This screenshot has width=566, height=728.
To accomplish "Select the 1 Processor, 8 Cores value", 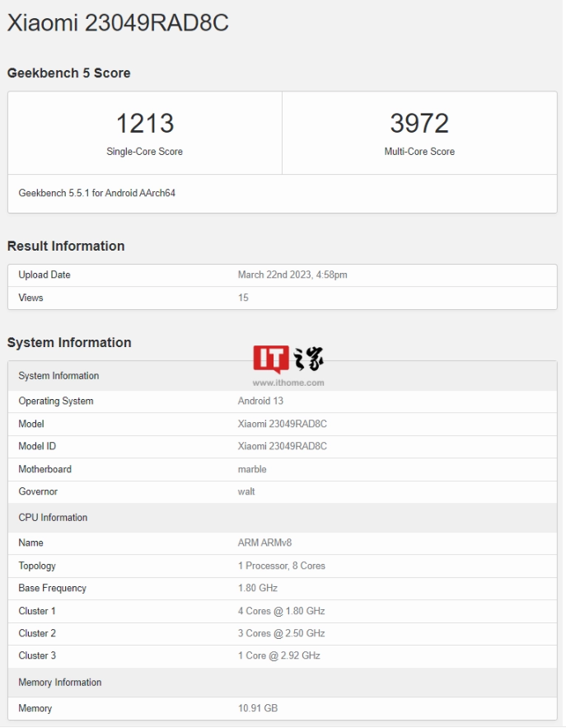I will (x=281, y=566).
